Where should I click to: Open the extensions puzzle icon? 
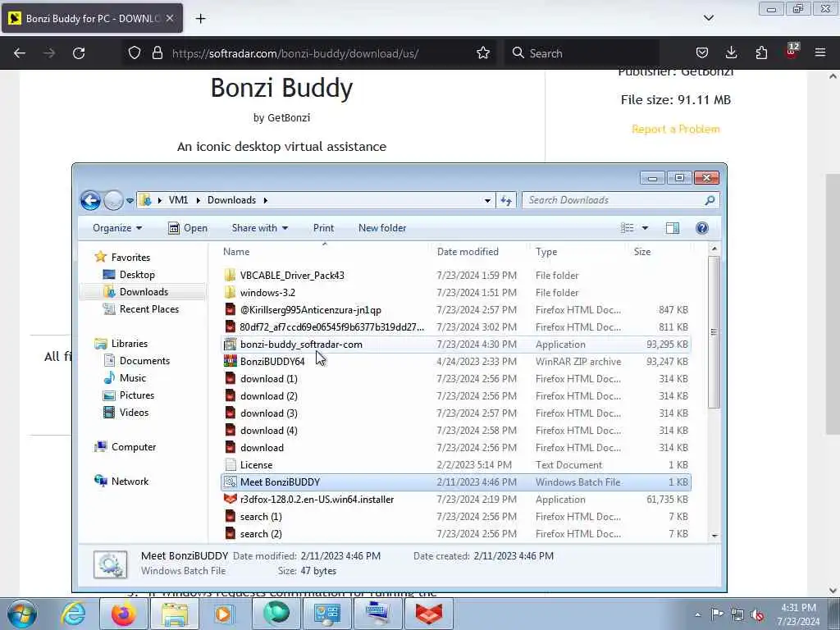coord(761,53)
